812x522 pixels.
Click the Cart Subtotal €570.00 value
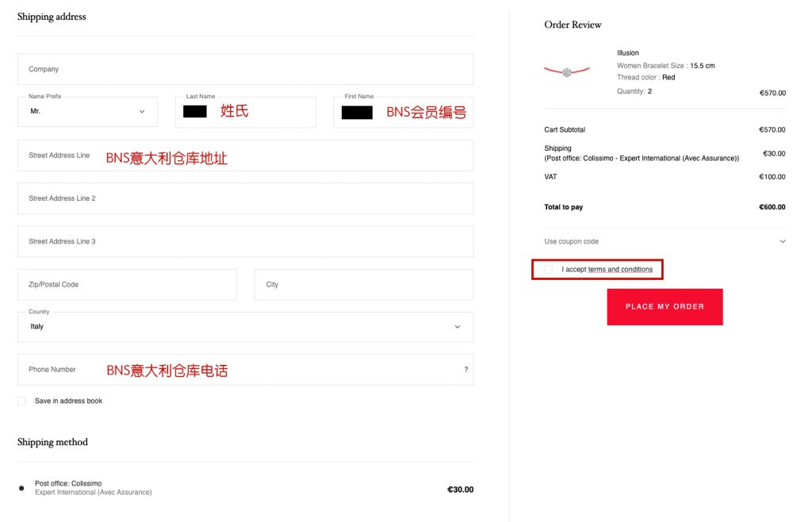772,129
